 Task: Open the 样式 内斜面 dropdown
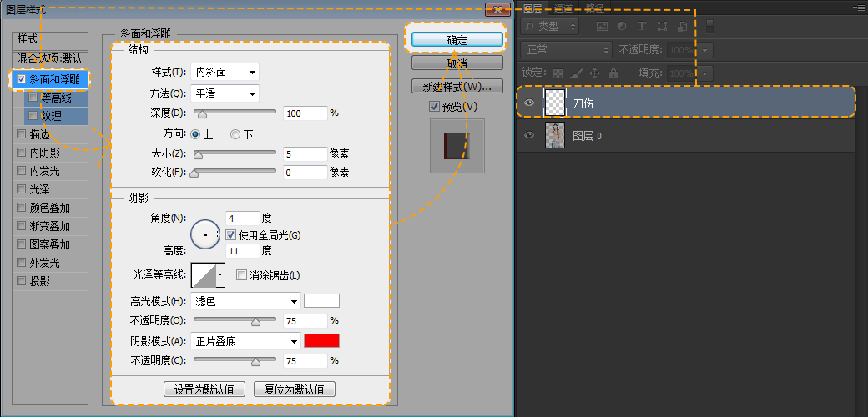pyautogui.click(x=225, y=73)
